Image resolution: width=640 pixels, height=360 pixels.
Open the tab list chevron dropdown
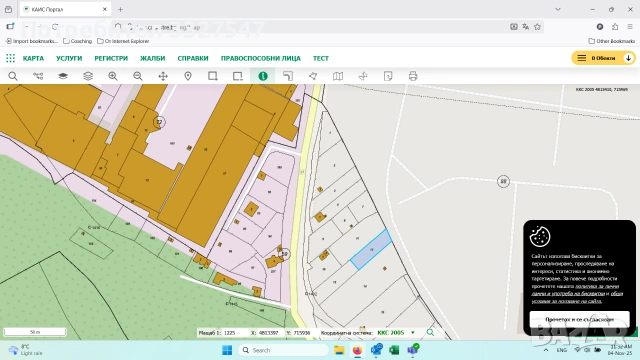(x=558, y=9)
